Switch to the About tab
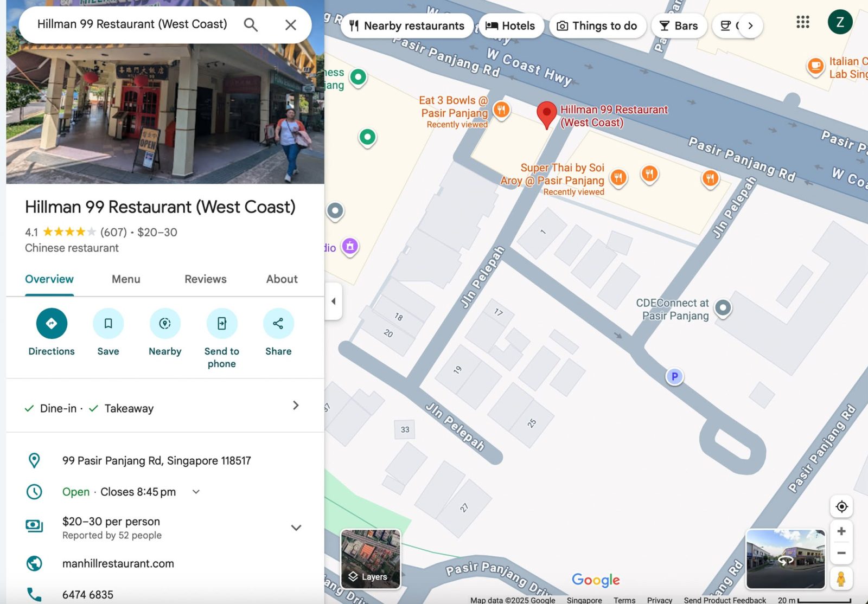 pyautogui.click(x=282, y=279)
